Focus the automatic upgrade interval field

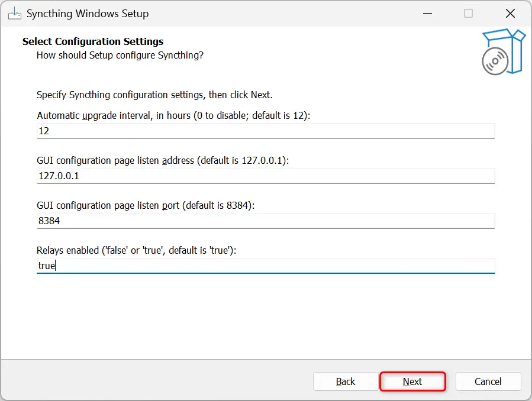coord(266,131)
